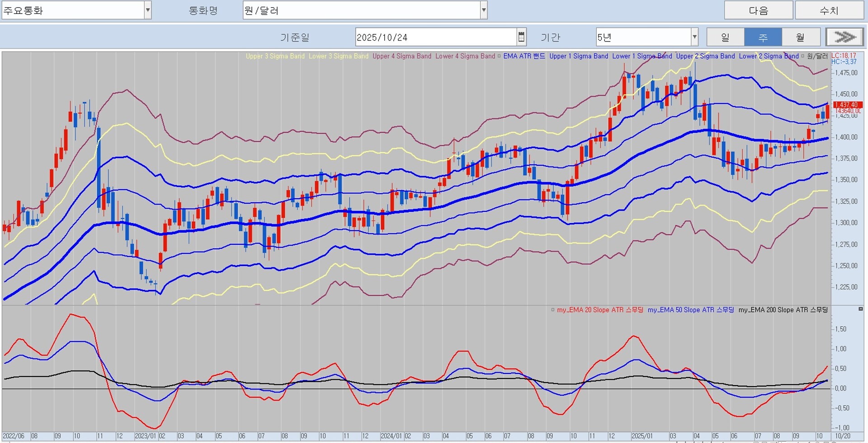Open the 기간 5년 period dropdown
This screenshot has width=868, height=443.
pyautogui.click(x=694, y=37)
